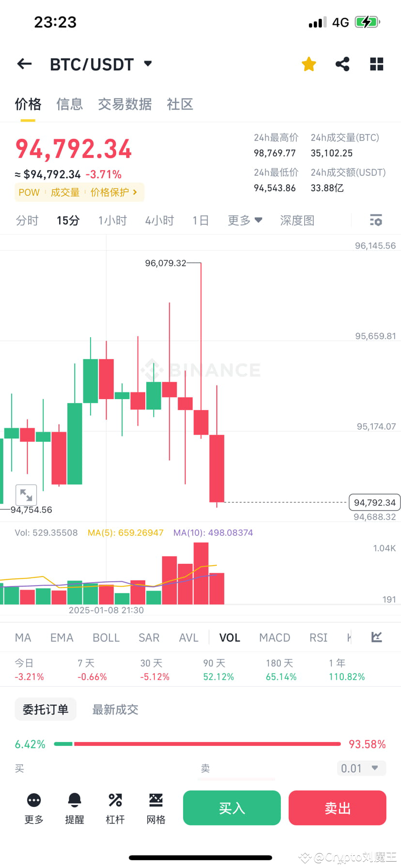This screenshot has height=868, width=401.
Task: Click the back arrow to exit chart
Action: (x=24, y=63)
